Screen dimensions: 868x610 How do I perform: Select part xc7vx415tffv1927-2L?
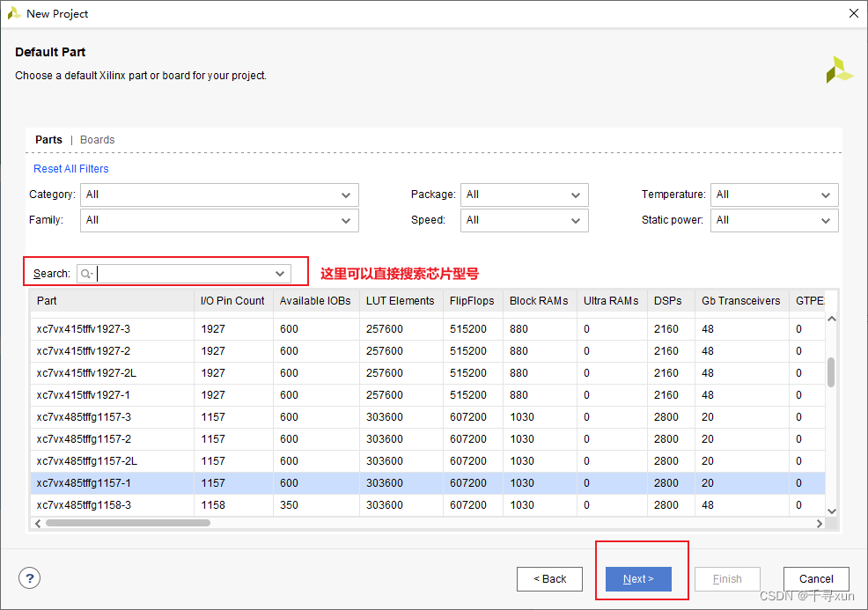pyautogui.click(x=427, y=373)
